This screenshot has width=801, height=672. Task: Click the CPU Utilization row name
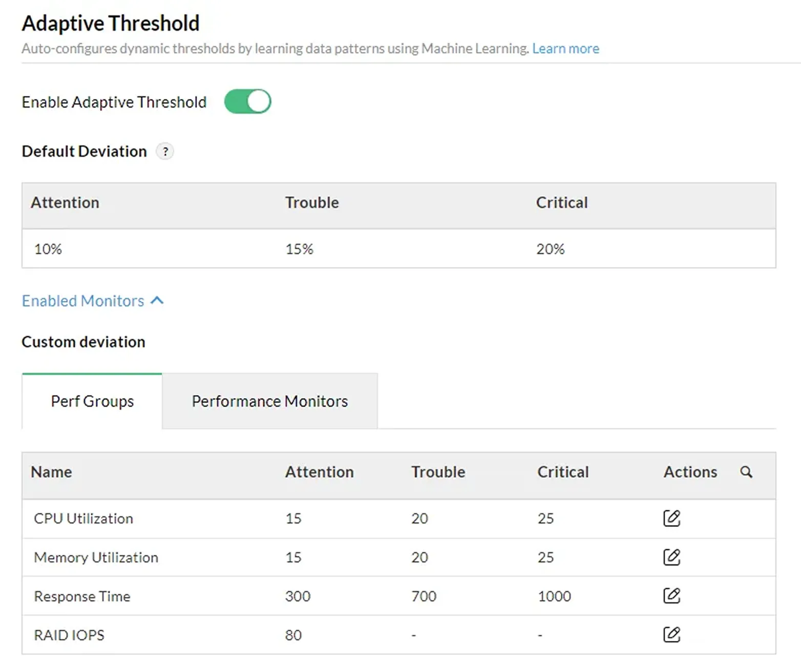click(83, 518)
